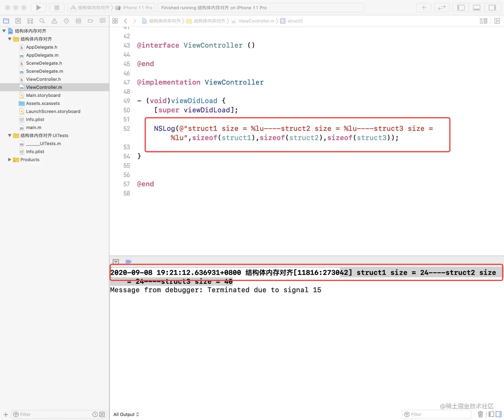Go back in editor history
Screen dimensions: 504x420
[126, 21]
